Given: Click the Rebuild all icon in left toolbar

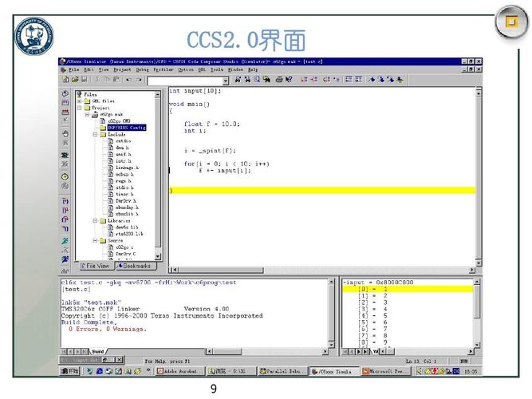Looking at the screenshot, I should (x=65, y=112).
